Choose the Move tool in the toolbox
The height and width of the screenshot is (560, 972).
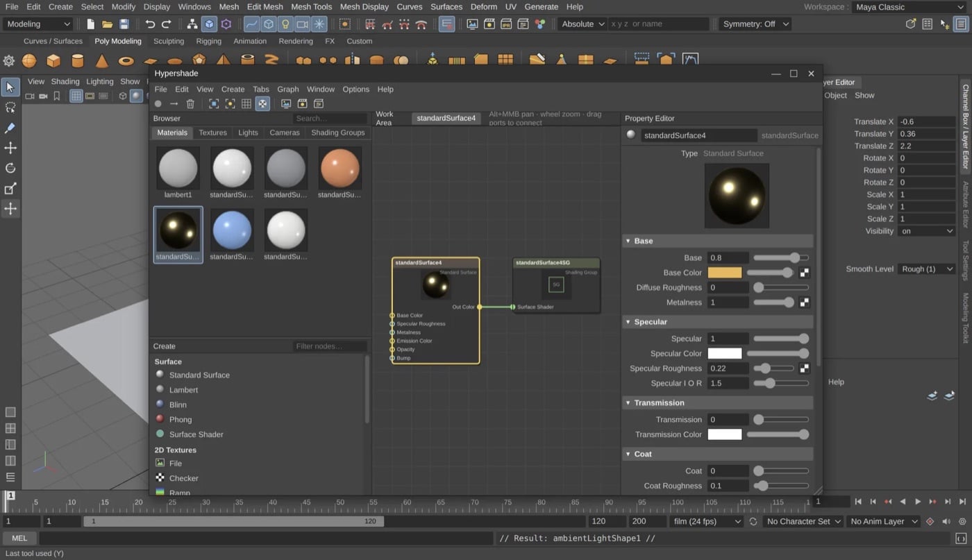[10, 148]
